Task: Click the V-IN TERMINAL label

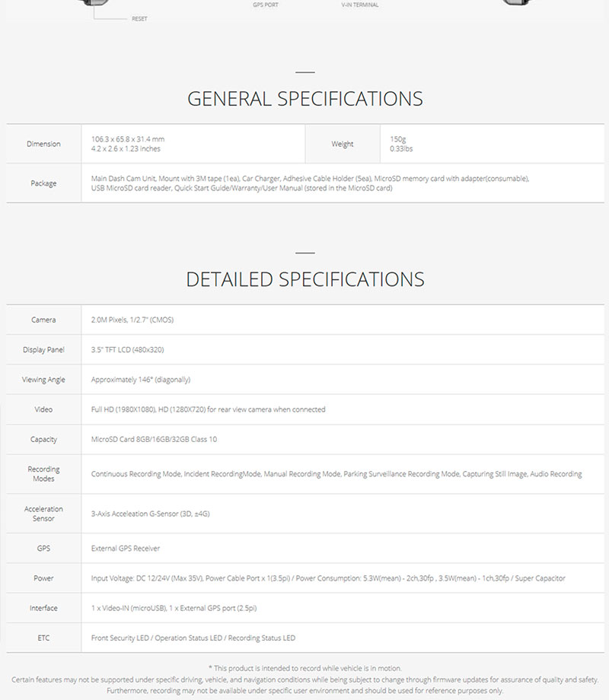Action: [x=360, y=5]
